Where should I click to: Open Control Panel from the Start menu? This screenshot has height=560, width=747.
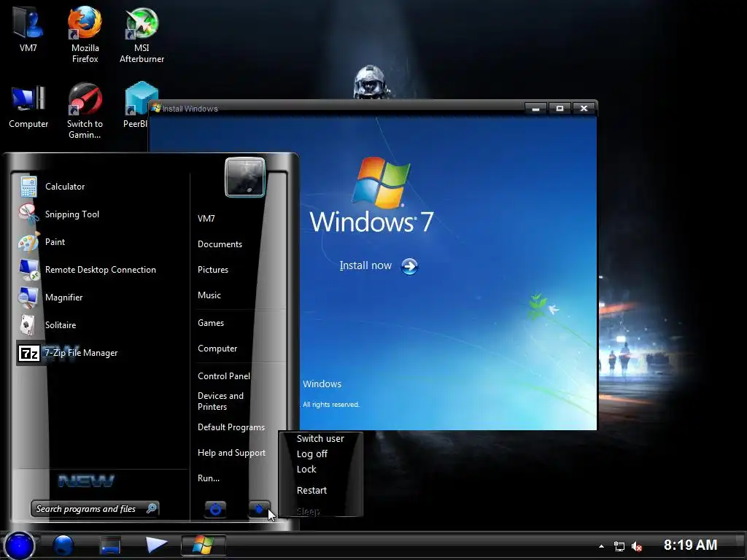[x=223, y=376]
